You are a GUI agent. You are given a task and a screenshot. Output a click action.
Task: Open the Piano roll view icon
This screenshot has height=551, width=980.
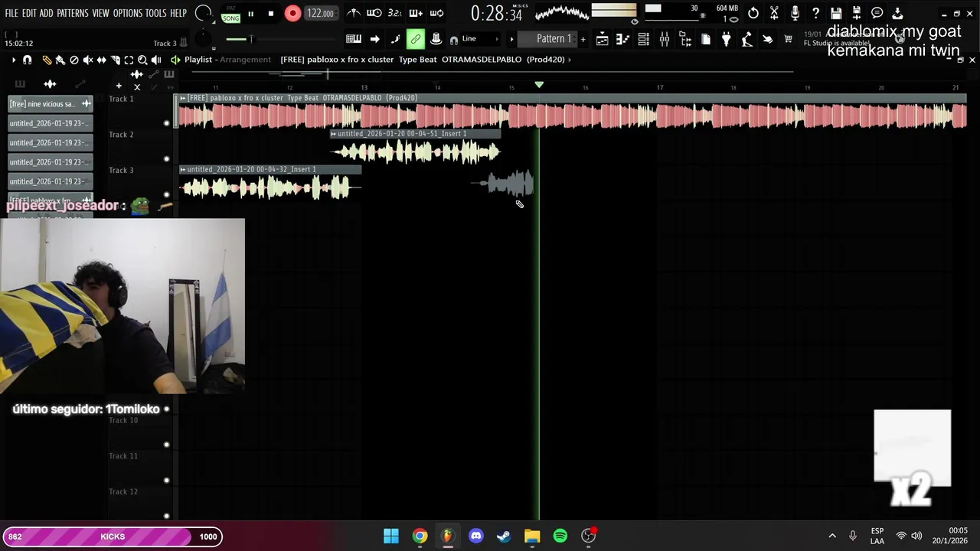pyautogui.click(x=623, y=39)
